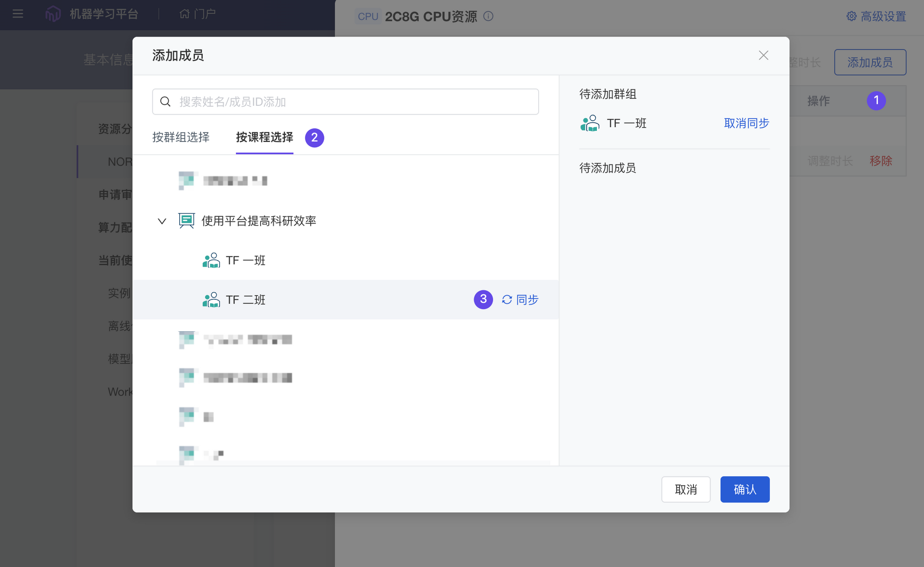Click the portal home icon
Image resolution: width=924 pixels, height=567 pixels.
coord(184,14)
